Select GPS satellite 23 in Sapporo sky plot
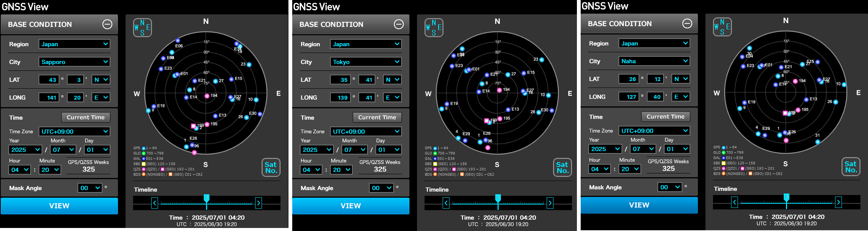 point(249,65)
